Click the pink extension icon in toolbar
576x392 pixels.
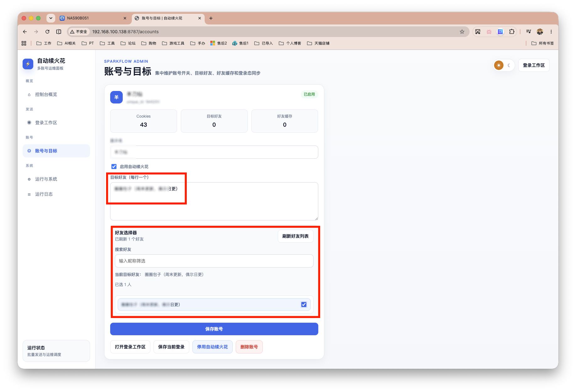click(489, 32)
